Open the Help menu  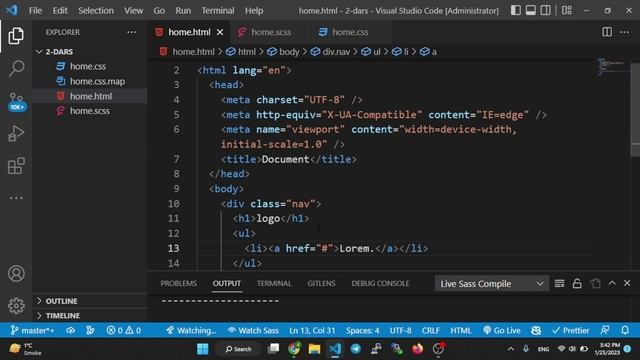[x=254, y=11]
